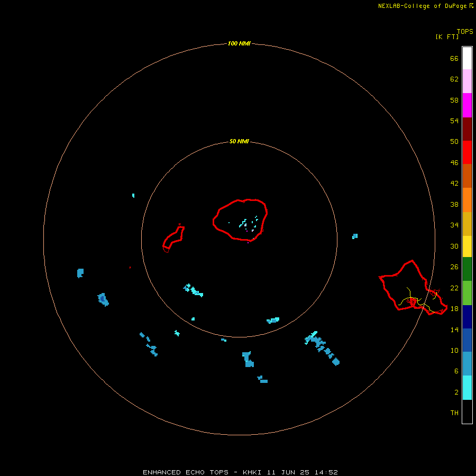Screen dimensions: 476x476
Task: Click the navy legend swatch near 18
Action: click(467, 317)
